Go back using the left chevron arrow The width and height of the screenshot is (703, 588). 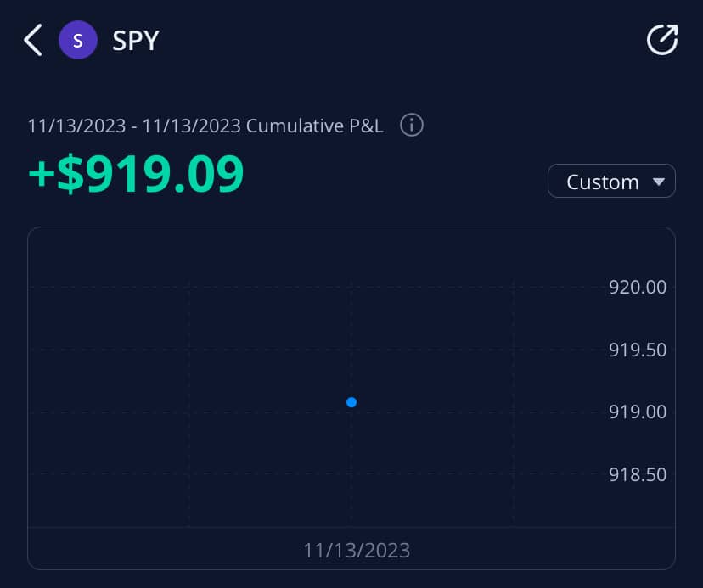coord(32,41)
